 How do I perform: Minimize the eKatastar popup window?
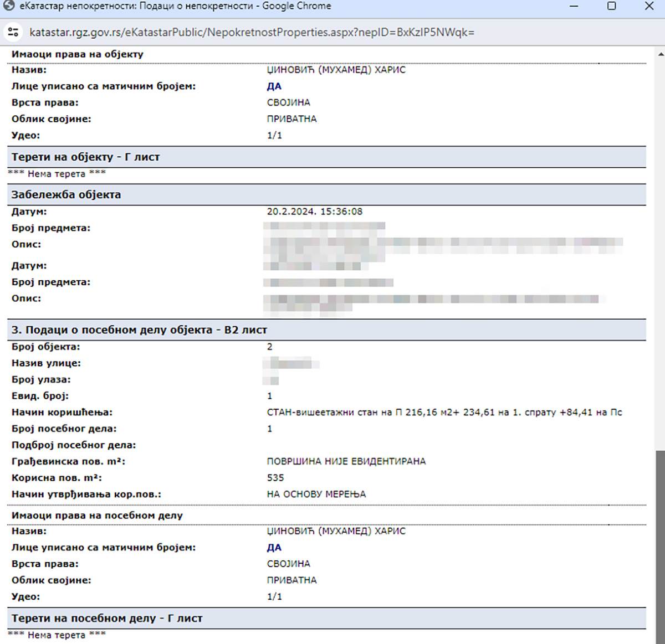click(x=574, y=6)
